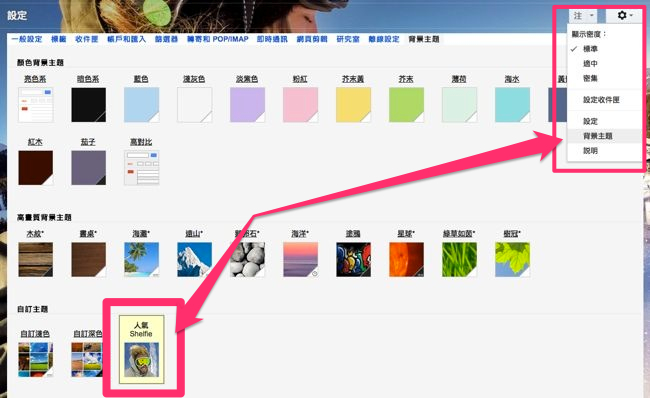Image resolution: width=650 pixels, height=398 pixels.
Task: Pick the 亮色系 light theme preview
Action: click(36, 104)
